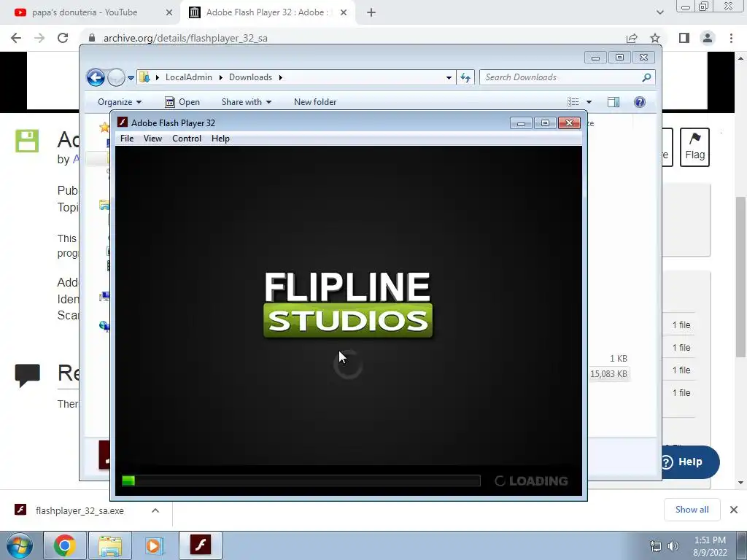
Task: Open the Help menu in Flash Player
Action: pos(220,139)
